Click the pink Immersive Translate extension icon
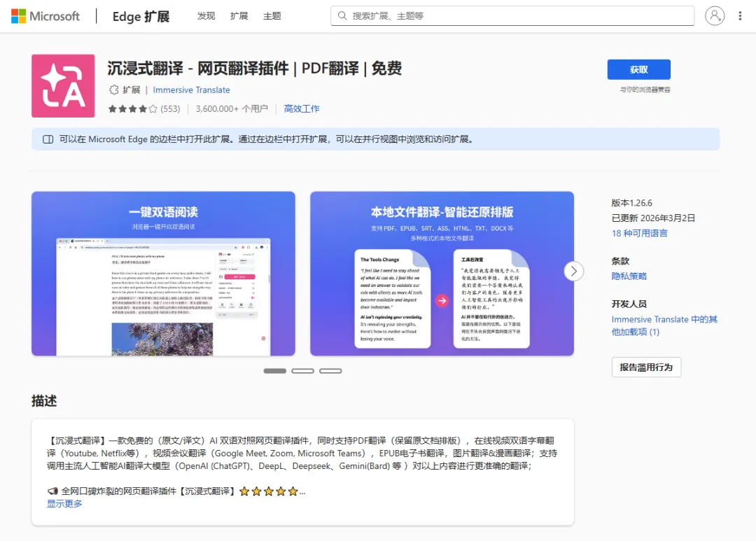756x541 pixels. pyautogui.click(x=63, y=86)
